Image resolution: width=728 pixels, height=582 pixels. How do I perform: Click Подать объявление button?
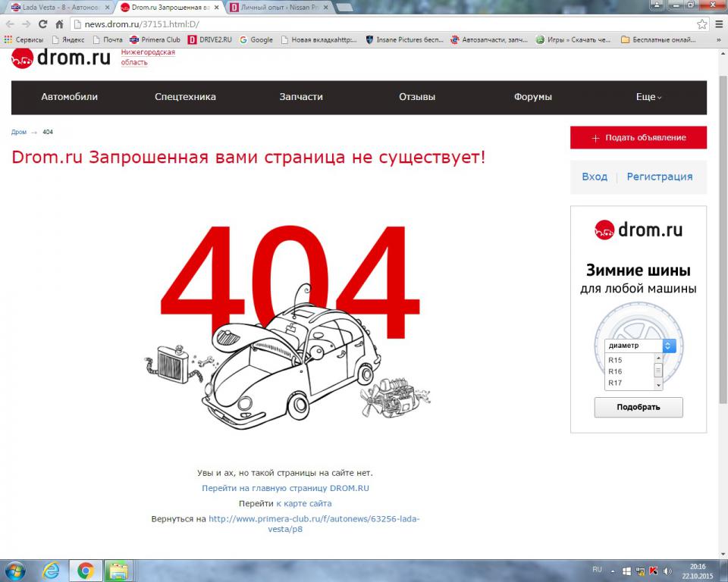click(x=639, y=137)
